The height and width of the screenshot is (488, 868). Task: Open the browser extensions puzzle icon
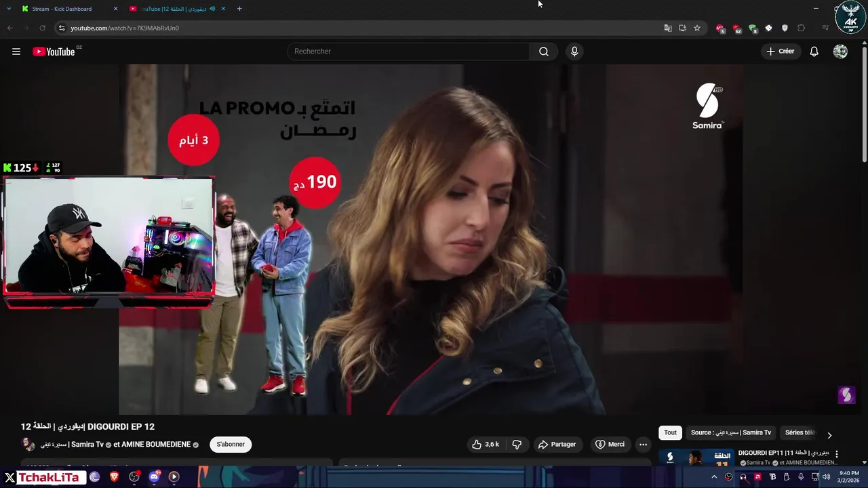pos(802,28)
